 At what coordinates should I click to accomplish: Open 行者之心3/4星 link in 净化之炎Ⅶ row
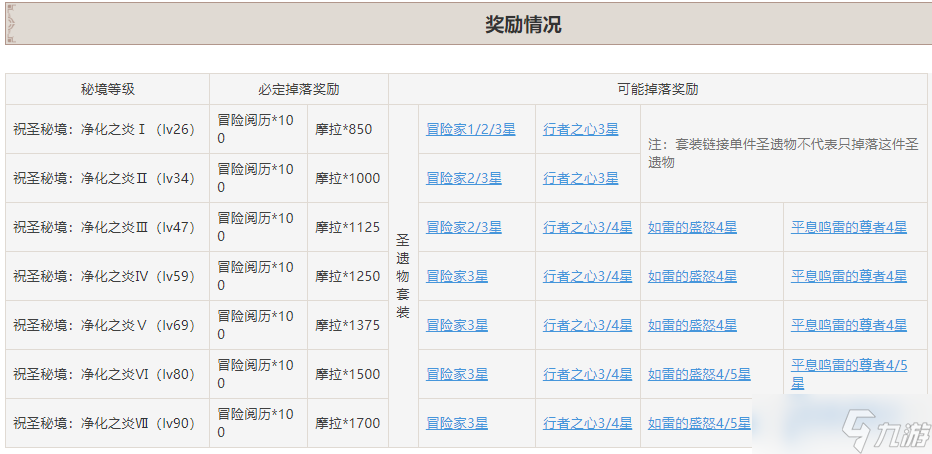coord(587,424)
